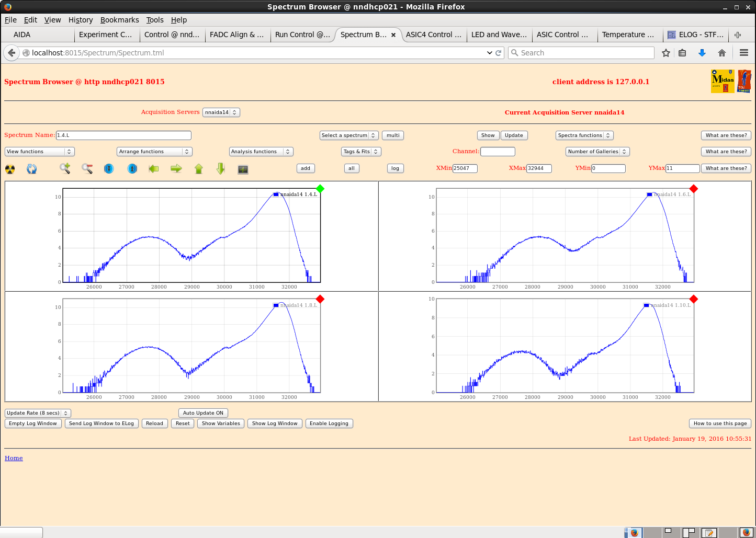
Task: Click the Enable Logging button
Action: pos(329,423)
